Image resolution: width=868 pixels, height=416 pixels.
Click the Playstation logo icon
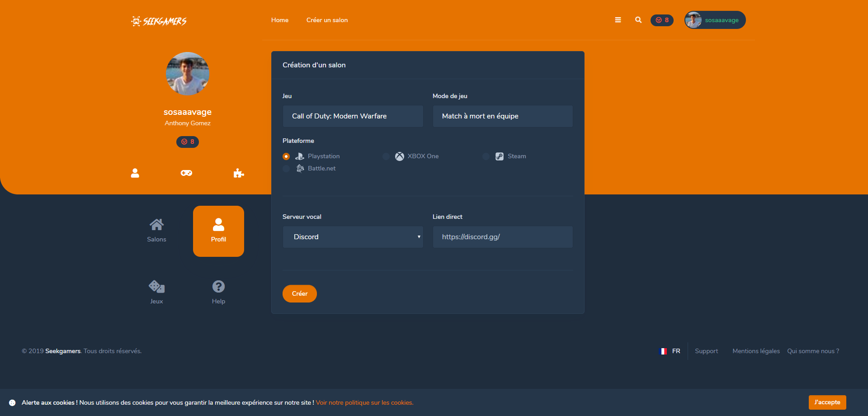[x=300, y=156]
